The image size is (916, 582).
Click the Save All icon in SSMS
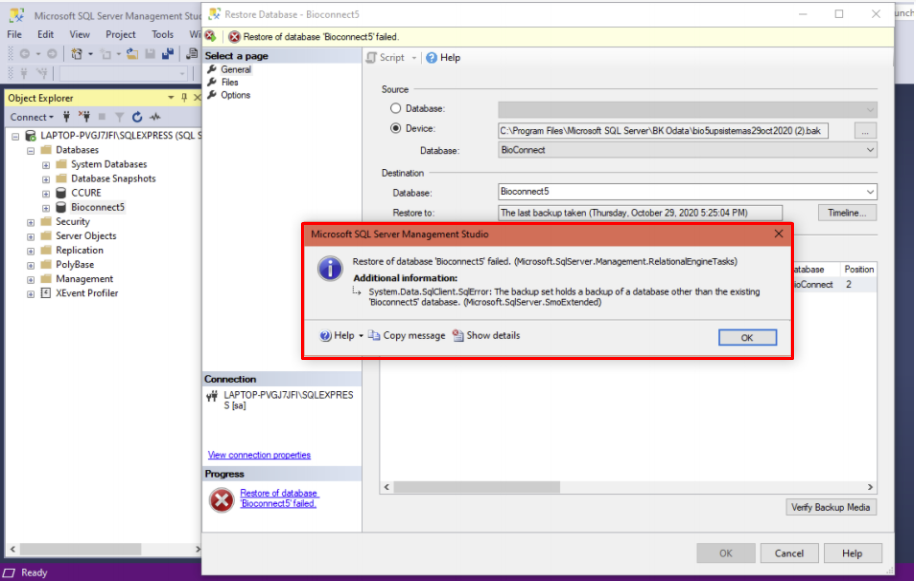tap(168, 54)
